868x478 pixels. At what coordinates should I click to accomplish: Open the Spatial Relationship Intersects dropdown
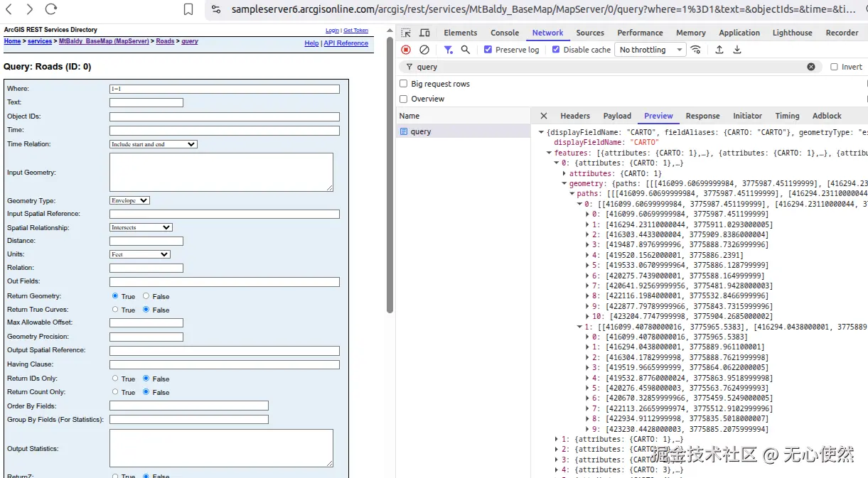[141, 227]
